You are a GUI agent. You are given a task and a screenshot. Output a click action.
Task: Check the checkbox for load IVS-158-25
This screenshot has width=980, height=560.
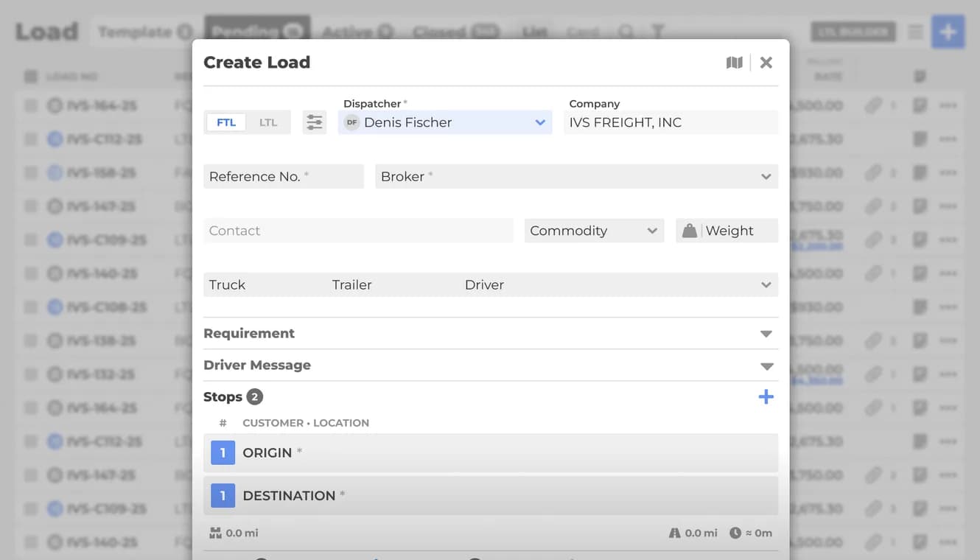point(31,172)
